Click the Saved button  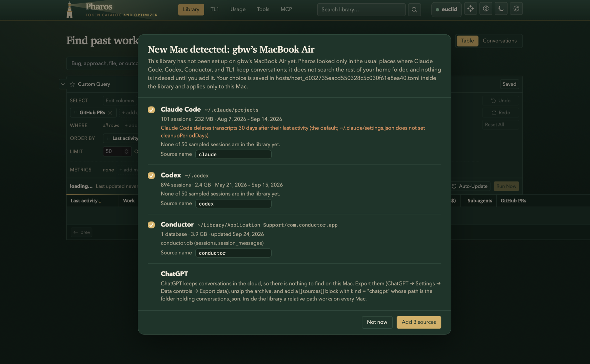pyautogui.click(x=509, y=84)
